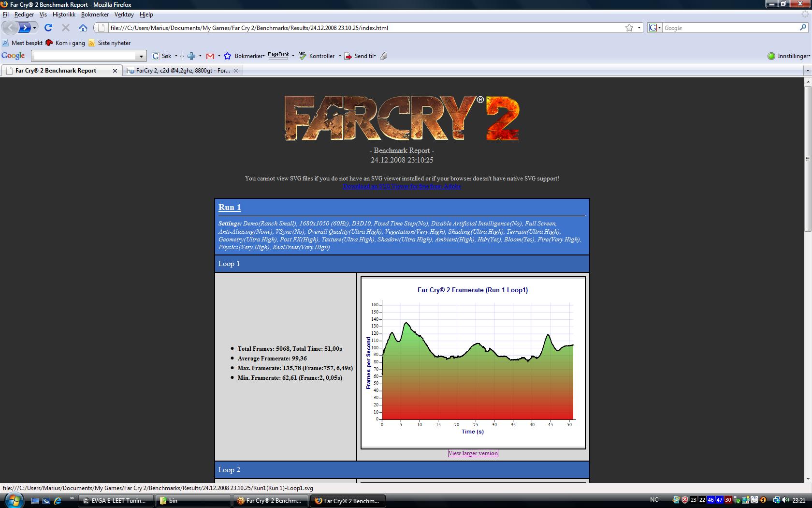This screenshot has width=812, height=508.
Task: Open the Hjelp menu
Action: 146,15
